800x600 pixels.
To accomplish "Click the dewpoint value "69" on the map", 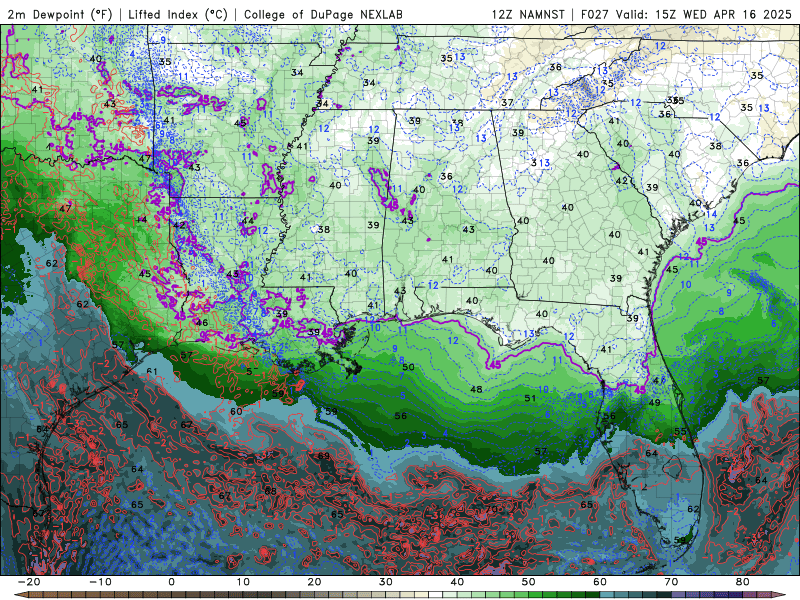I will click(323, 456).
